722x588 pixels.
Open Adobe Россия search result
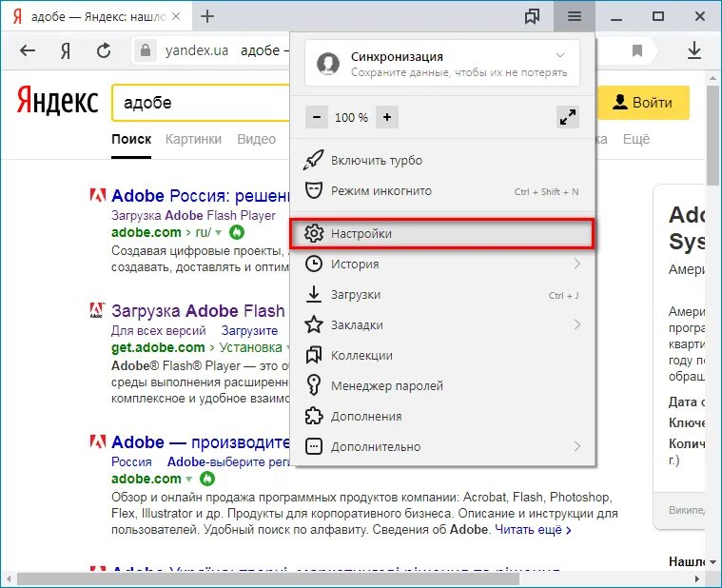click(201, 196)
